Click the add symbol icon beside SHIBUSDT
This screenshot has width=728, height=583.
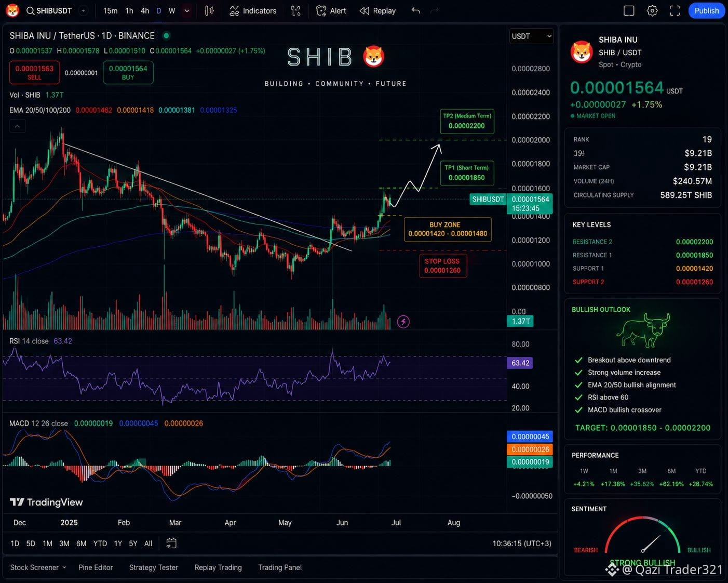point(83,11)
